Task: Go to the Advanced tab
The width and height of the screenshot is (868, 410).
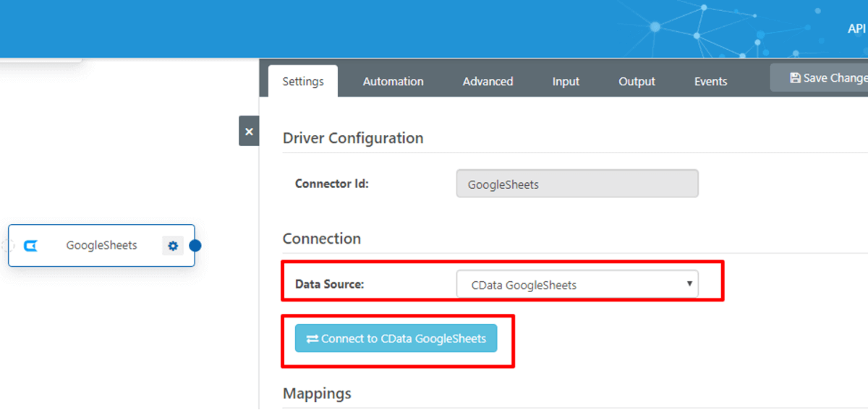Action: tap(488, 82)
